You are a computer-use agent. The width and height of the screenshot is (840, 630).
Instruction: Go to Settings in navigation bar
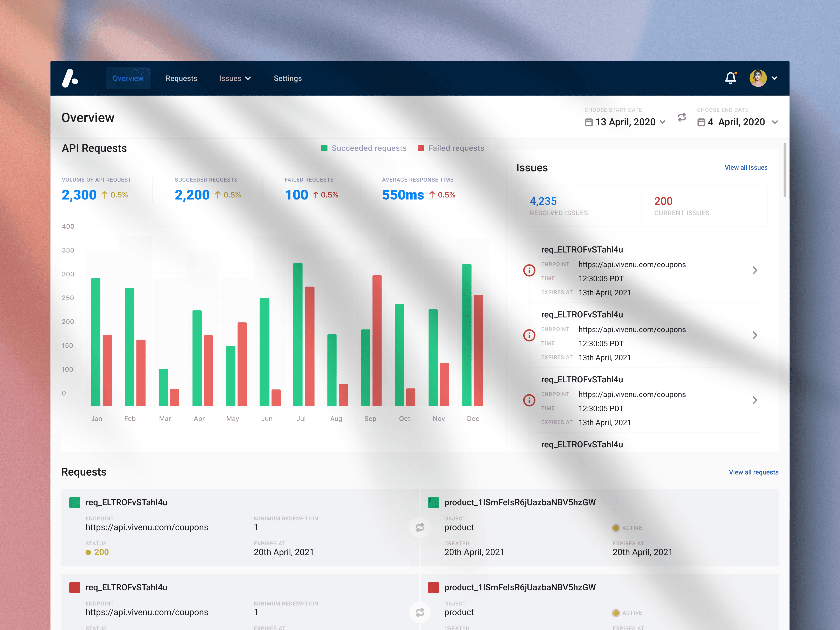[x=287, y=78]
